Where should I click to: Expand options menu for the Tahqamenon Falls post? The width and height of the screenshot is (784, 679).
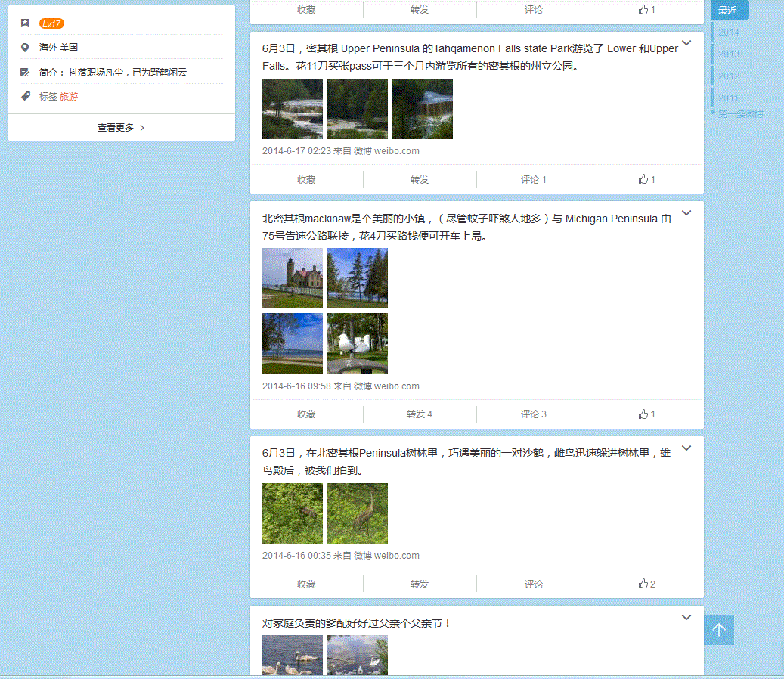pyautogui.click(x=686, y=43)
